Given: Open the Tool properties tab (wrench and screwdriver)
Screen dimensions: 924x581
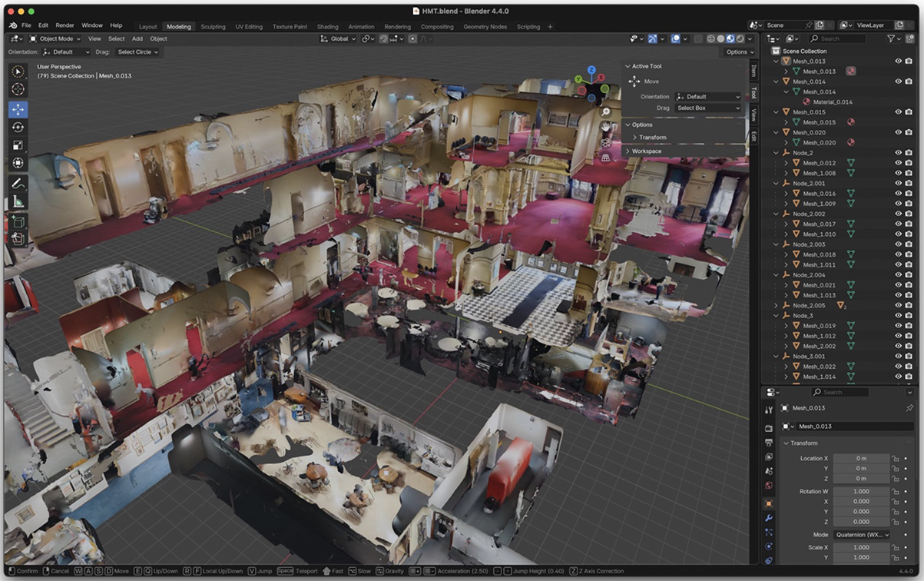Looking at the screenshot, I should click(x=769, y=410).
